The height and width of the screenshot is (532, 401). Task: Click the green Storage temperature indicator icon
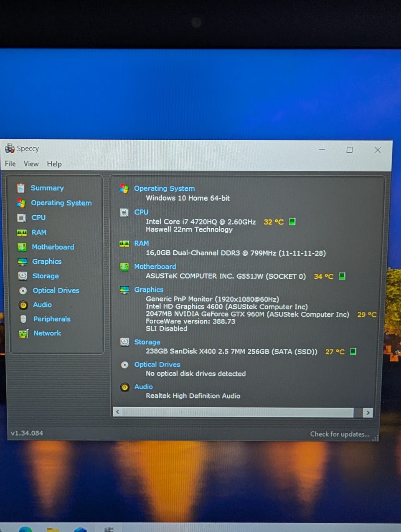(353, 351)
